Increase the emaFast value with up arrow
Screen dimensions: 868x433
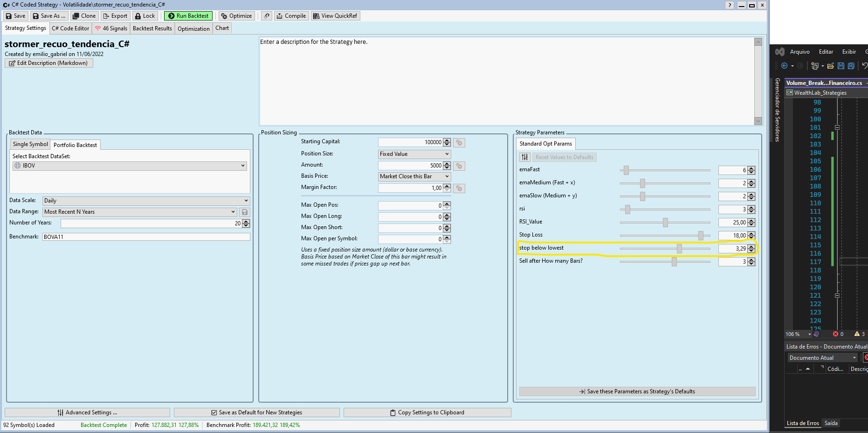coord(751,168)
